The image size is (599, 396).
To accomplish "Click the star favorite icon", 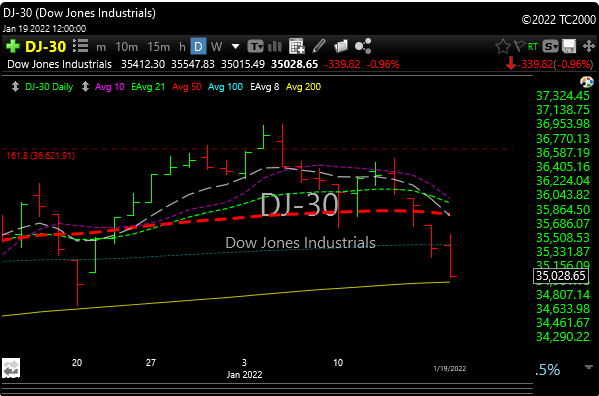I will coord(503,47).
